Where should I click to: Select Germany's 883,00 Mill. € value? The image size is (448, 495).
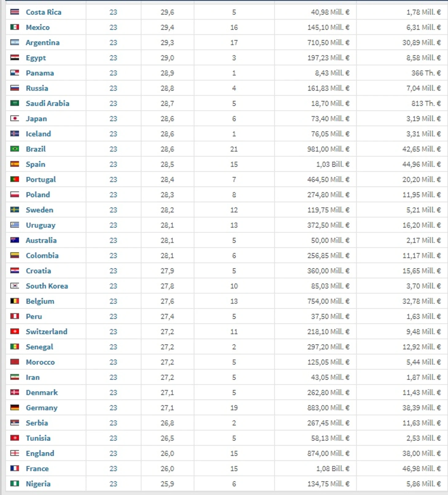[328, 408]
